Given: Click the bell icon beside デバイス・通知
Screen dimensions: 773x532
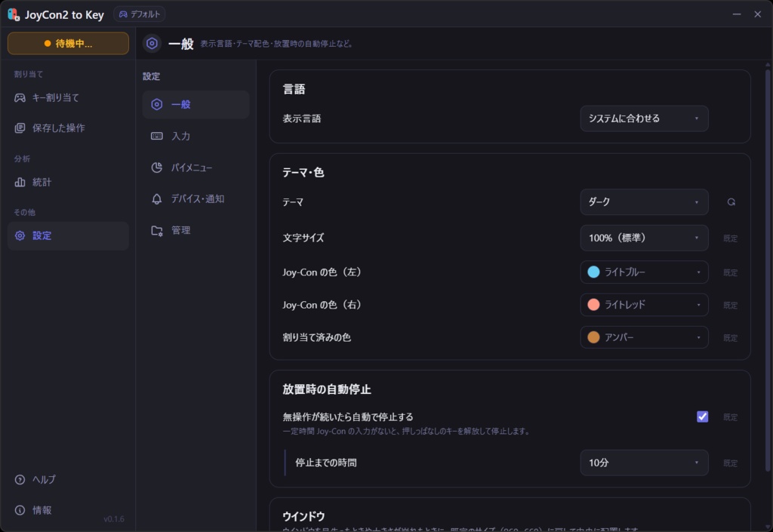Looking at the screenshot, I should pos(157,199).
